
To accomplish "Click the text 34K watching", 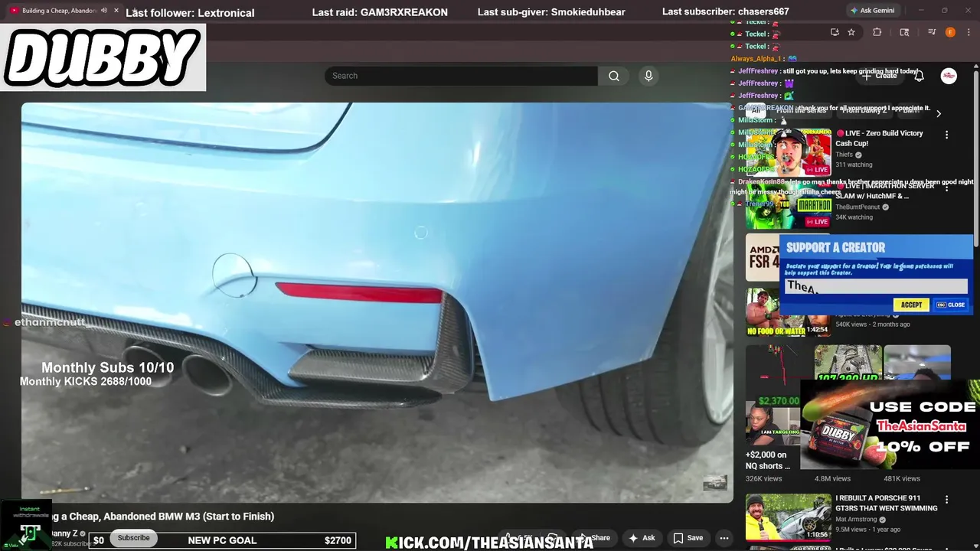I will point(854,217).
